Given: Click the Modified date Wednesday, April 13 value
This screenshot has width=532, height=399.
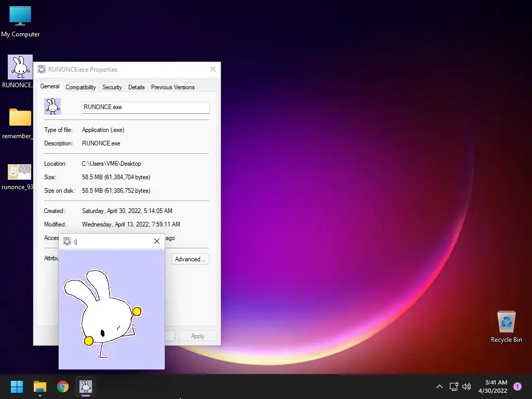Looking at the screenshot, I should coord(131,224).
